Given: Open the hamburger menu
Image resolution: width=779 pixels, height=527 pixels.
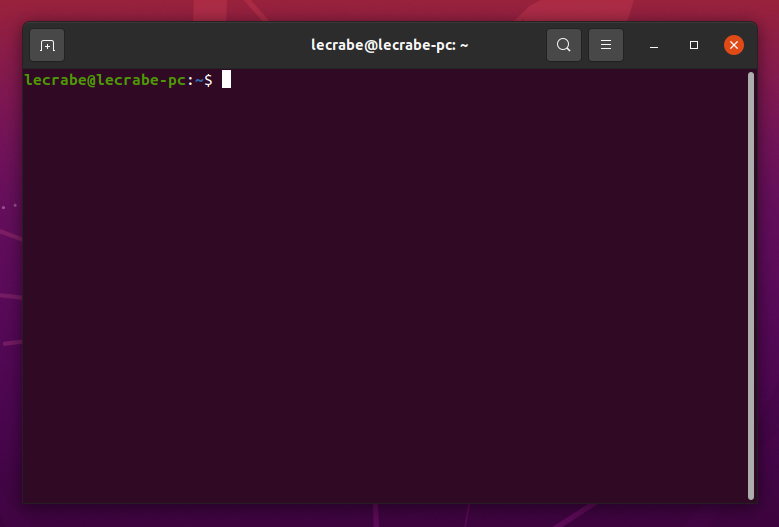Looking at the screenshot, I should (x=606, y=45).
